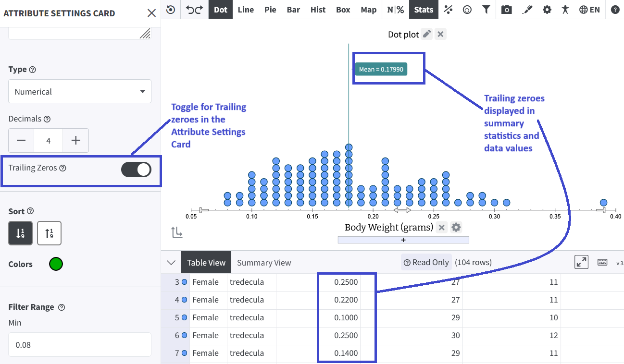Remove Body Weight attribute from the axis

[442, 227]
